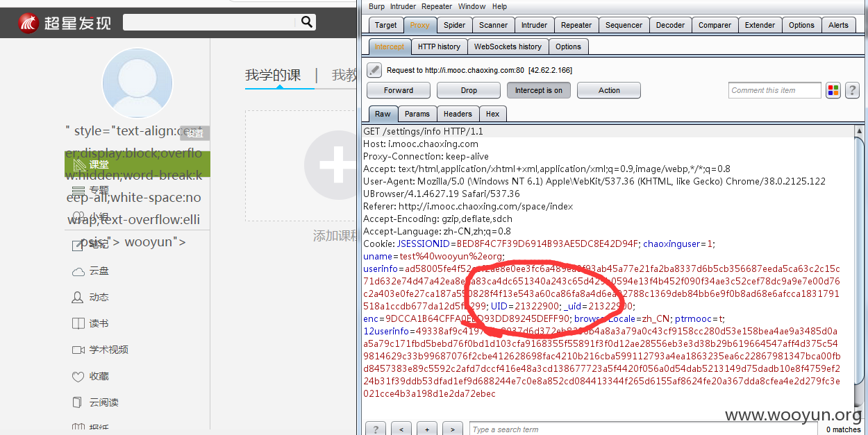Select the 我学的课 tab
Image resolution: width=868 pixels, height=435 pixels.
(x=273, y=75)
